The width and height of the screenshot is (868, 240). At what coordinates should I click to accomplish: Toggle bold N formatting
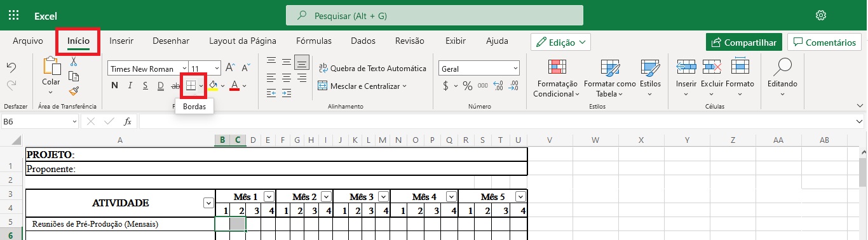coord(115,86)
